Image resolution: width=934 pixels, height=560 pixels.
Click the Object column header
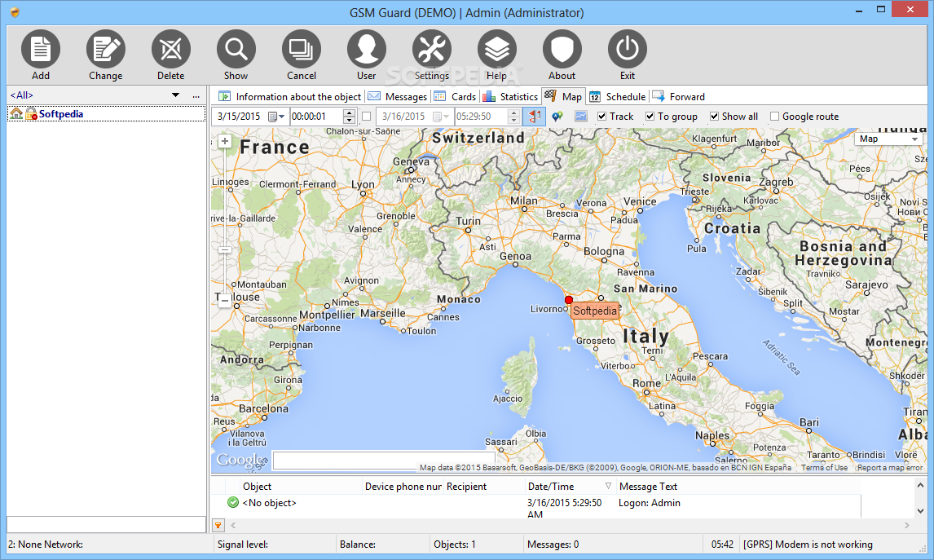tap(302, 486)
